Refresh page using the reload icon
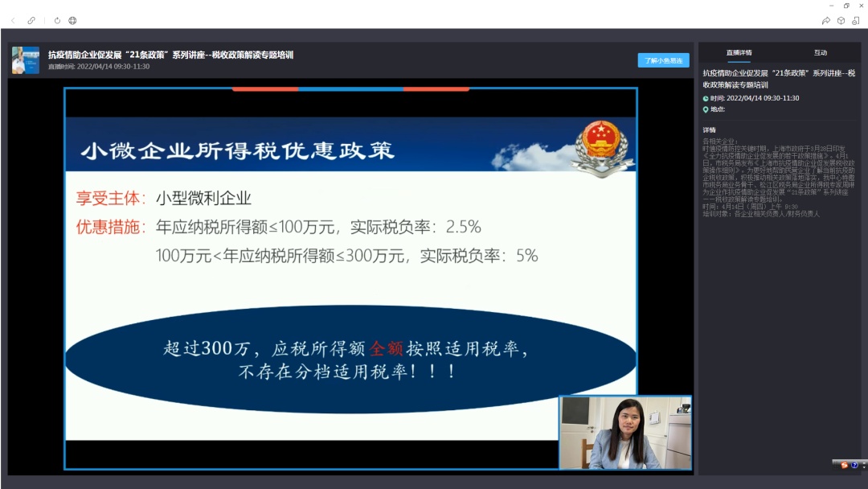The width and height of the screenshot is (868, 489). tap(58, 20)
